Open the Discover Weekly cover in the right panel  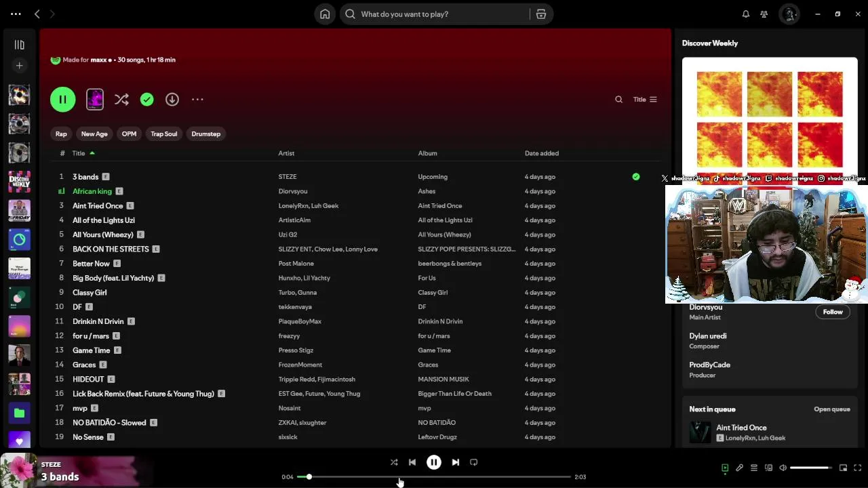coord(770,120)
